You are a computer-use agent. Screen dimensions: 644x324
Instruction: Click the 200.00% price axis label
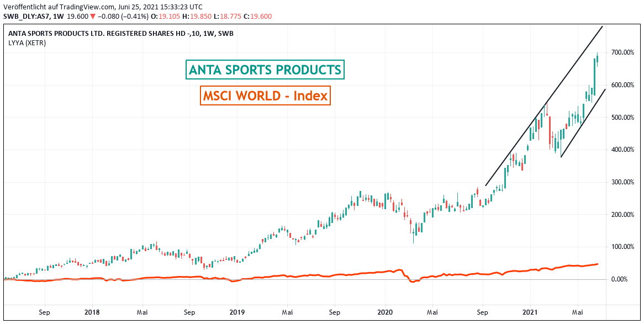point(622,214)
